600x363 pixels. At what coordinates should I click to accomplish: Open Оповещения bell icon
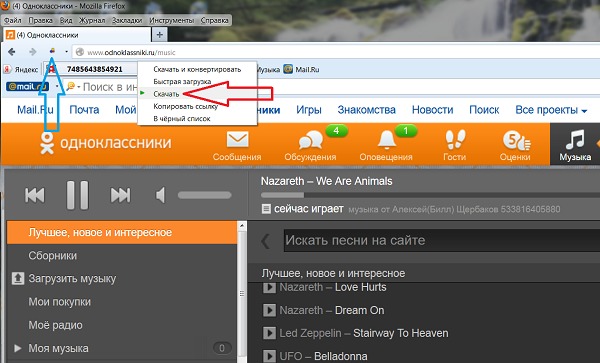386,140
